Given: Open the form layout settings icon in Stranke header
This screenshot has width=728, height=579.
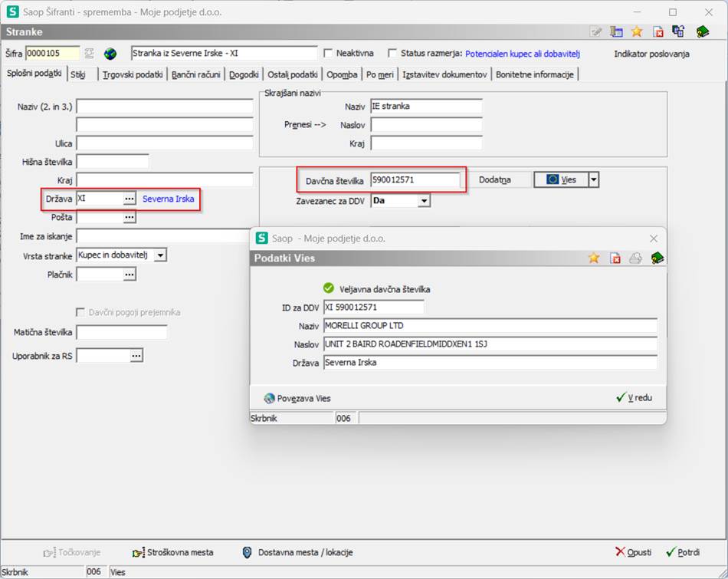Looking at the screenshot, I should 616,31.
